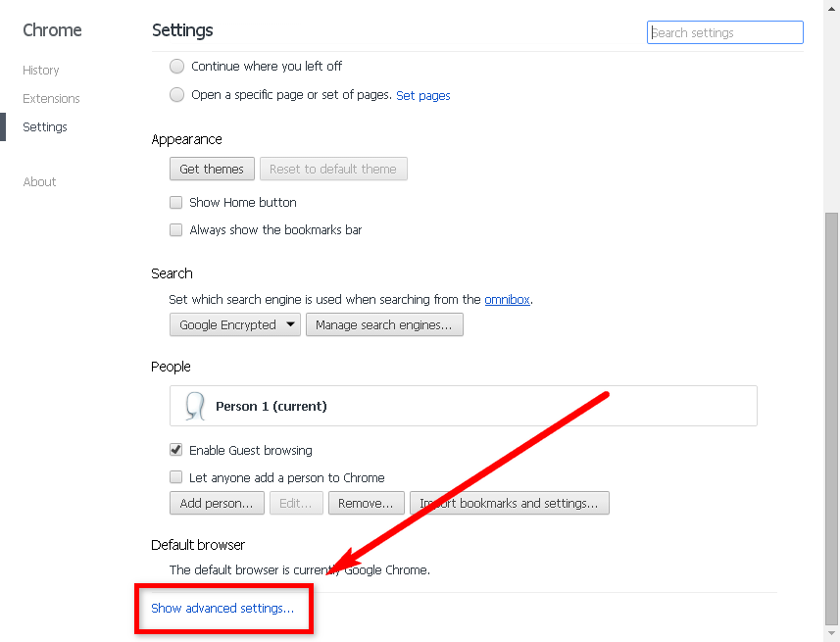
Task: Go to Extensions in the sidebar
Action: tap(51, 99)
